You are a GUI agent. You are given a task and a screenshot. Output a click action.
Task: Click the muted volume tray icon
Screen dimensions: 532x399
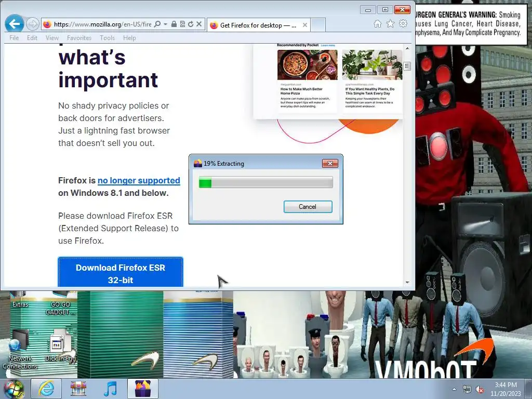480,390
